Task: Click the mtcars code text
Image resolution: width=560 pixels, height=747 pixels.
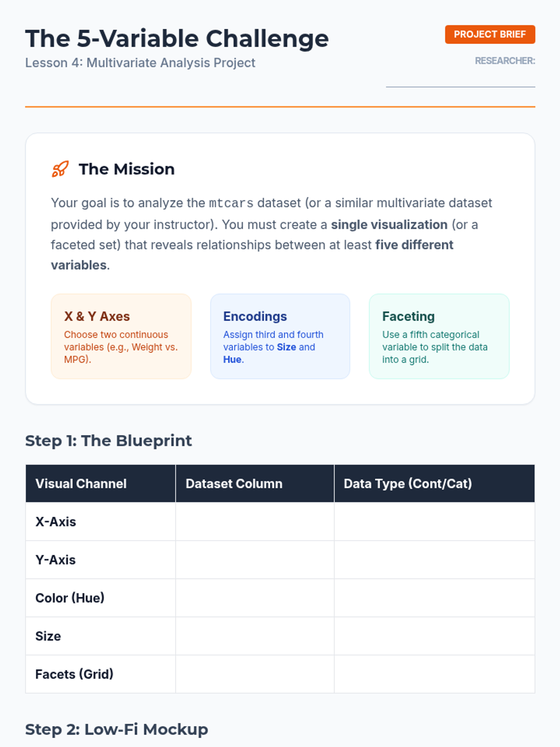Action: pos(231,204)
